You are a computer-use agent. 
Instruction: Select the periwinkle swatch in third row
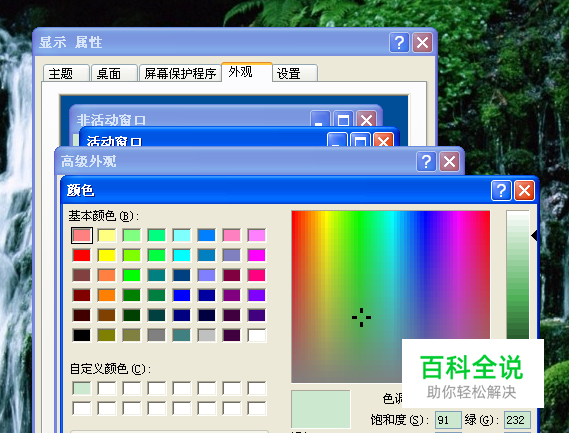206,275
